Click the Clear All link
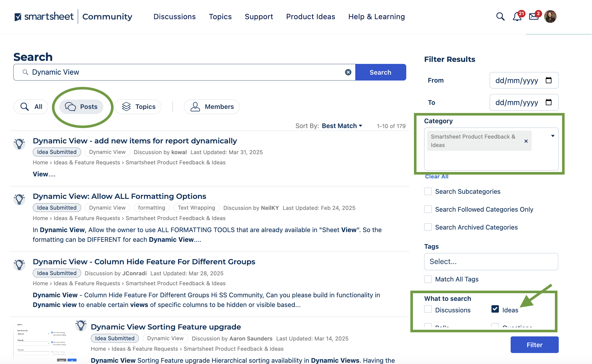592x364 pixels. pos(436,177)
